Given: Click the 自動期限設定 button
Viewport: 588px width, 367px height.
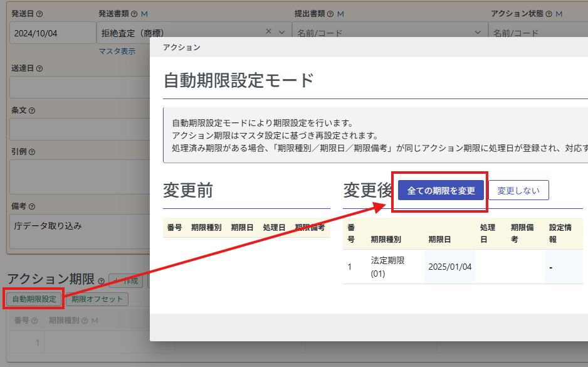Looking at the screenshot, I should pos(34,299).
